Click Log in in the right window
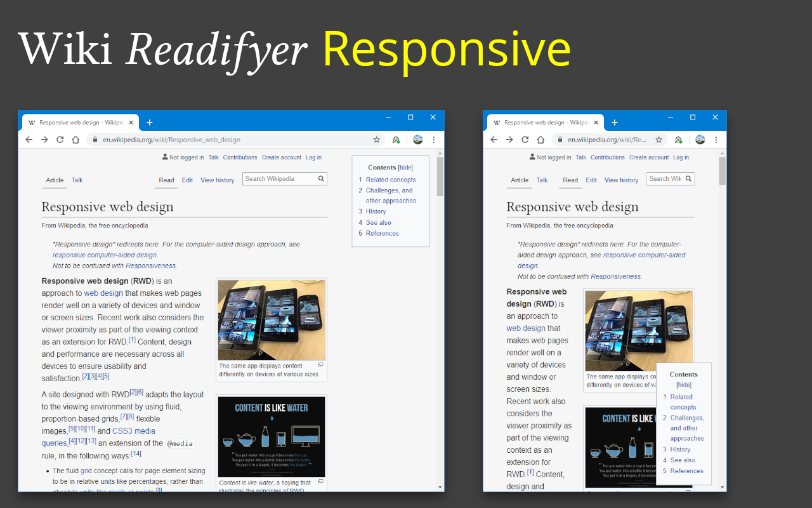This screenshot has width=812, height=508. 681,157
